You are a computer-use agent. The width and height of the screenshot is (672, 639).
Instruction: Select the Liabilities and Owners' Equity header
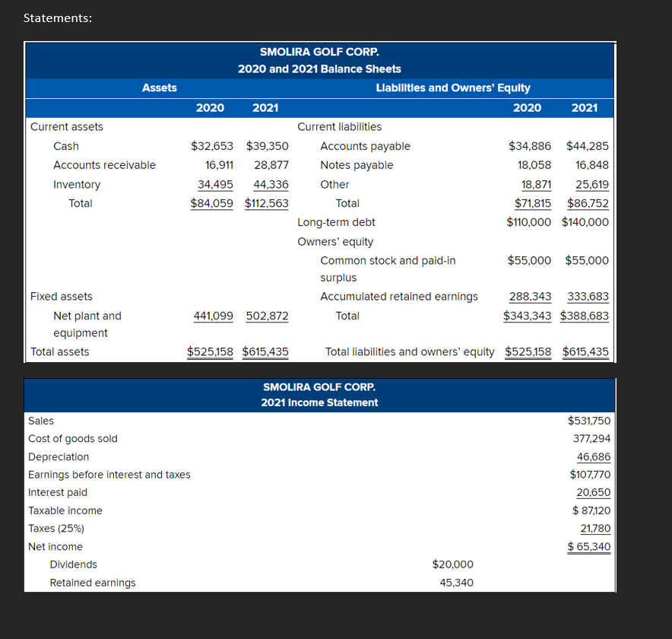click(452, 88)
